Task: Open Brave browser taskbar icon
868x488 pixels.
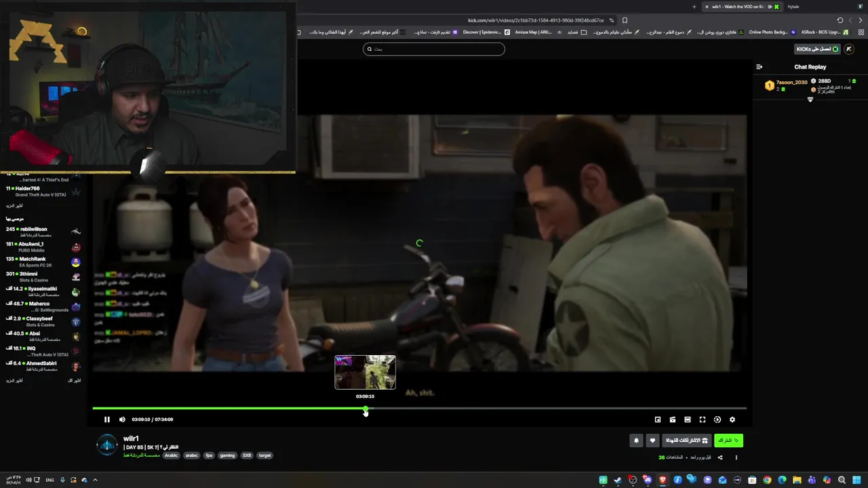Action: 663,480
